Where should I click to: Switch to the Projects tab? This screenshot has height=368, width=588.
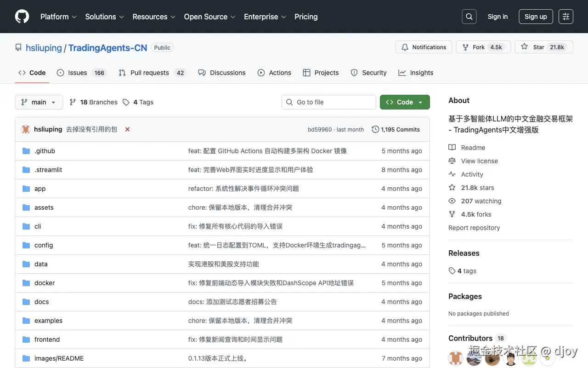[321, 73]
